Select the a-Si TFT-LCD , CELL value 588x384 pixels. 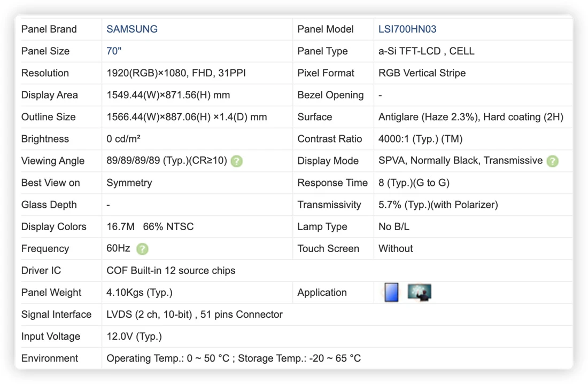[x=427, y=51]
